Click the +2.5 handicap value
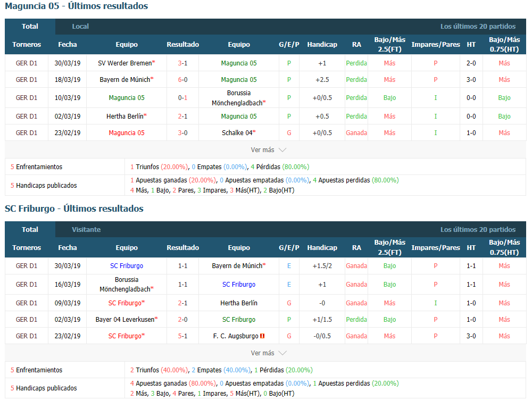 [322, 80]
